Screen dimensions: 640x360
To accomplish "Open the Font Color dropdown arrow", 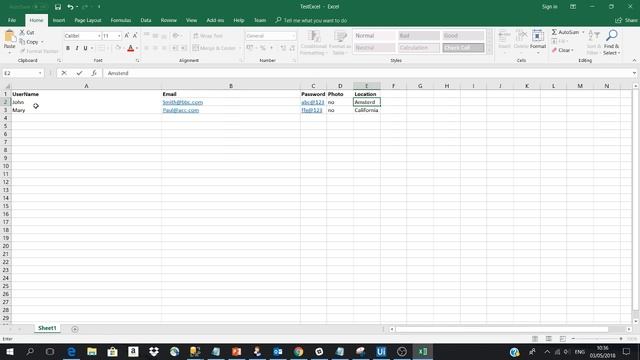I will tap(137, 48).
